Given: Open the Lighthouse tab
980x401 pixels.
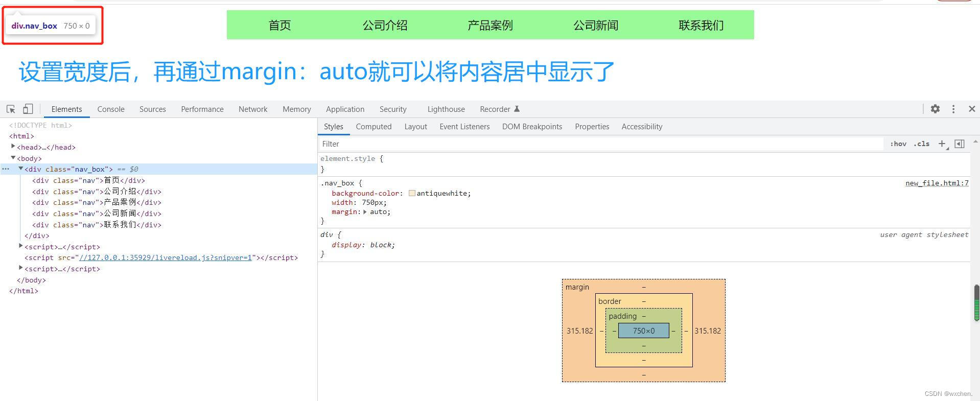Looking at the screenshot, I should (x=446, y=109).
